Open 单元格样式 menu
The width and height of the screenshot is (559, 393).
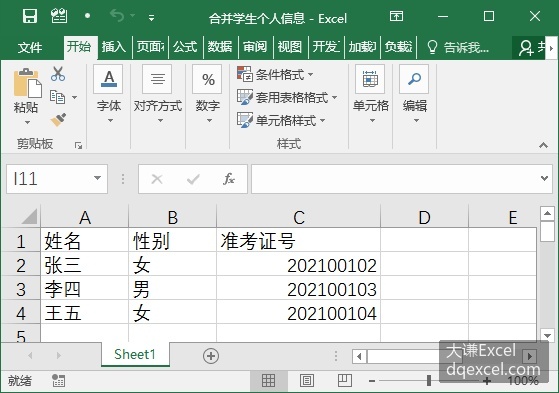coord(281,120)
